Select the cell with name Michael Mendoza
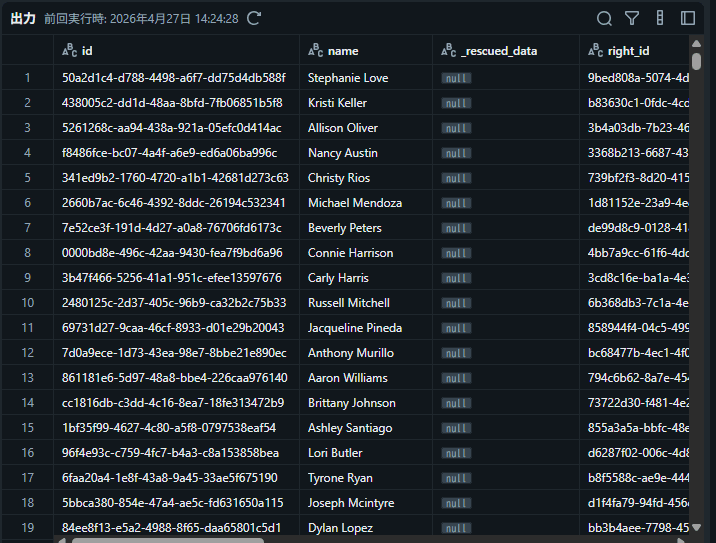Image resolution: width=716 pixels, height=543 pixels. pyautogui.click(x=366, y=203)
